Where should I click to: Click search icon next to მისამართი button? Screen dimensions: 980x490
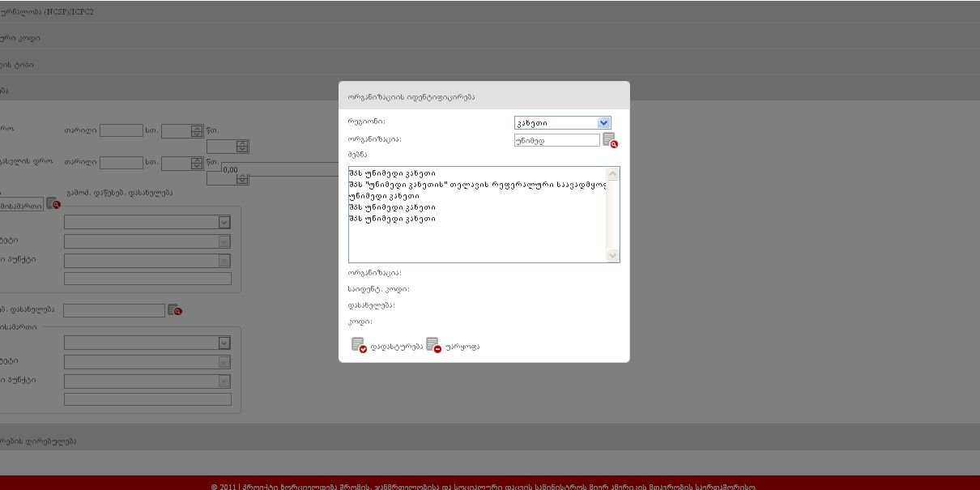(x=53, y=204)
